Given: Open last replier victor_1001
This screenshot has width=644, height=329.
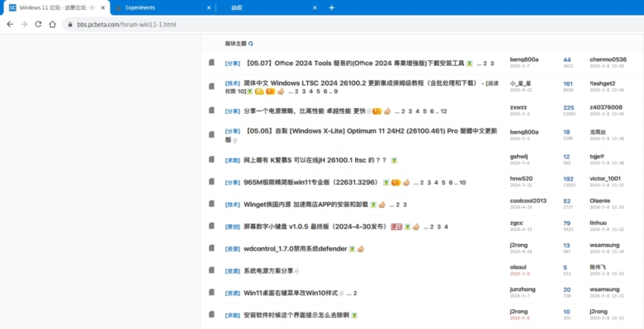Looking at the screenshot, I should (x=605, y=178).
